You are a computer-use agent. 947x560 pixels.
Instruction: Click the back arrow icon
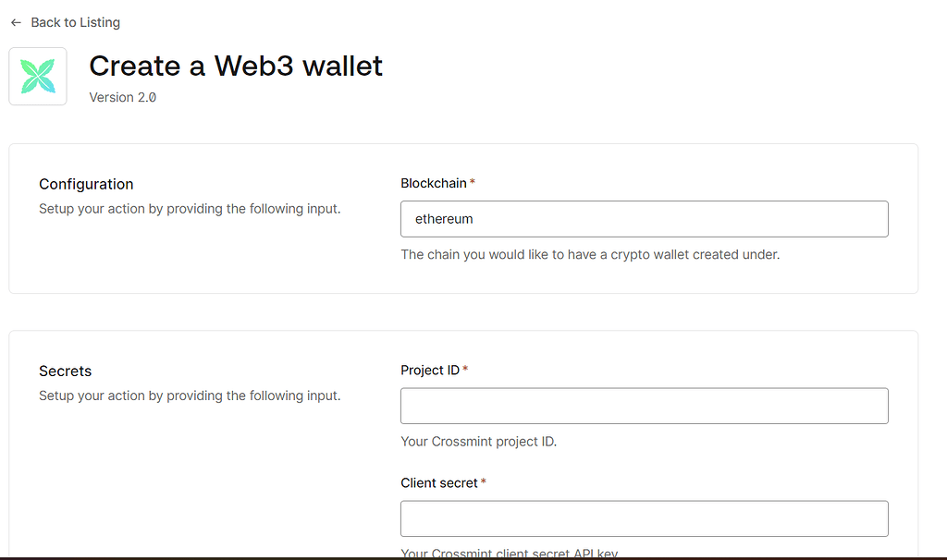pos(16,22)
